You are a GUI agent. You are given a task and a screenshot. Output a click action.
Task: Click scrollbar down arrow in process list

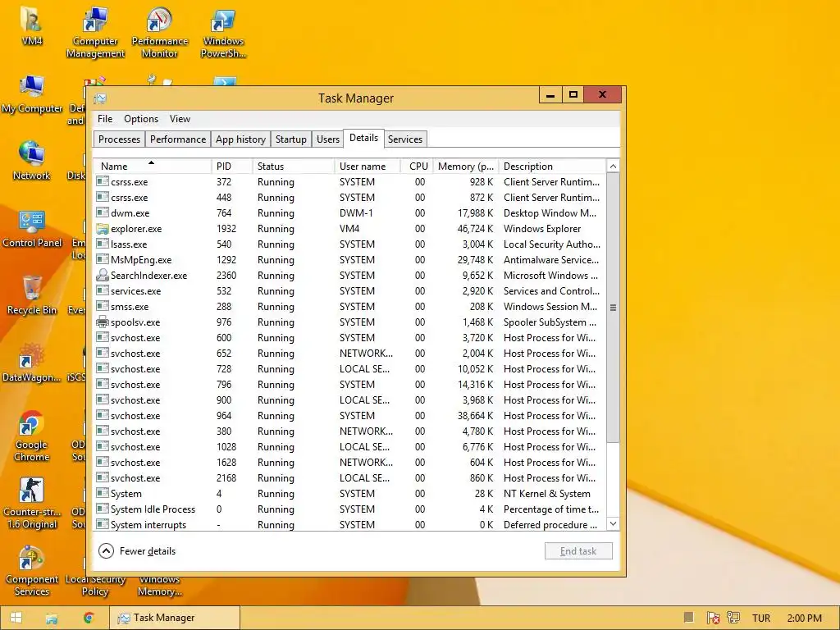613,523
